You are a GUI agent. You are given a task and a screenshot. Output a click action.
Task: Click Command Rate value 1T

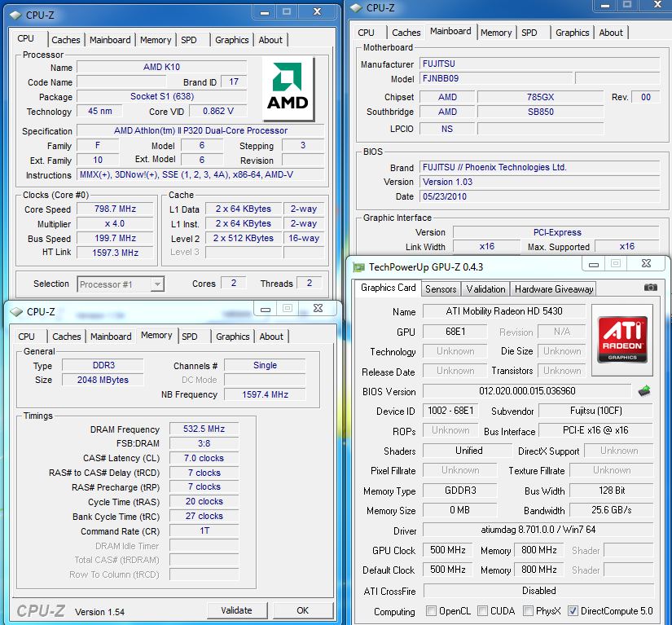(204, 531)
